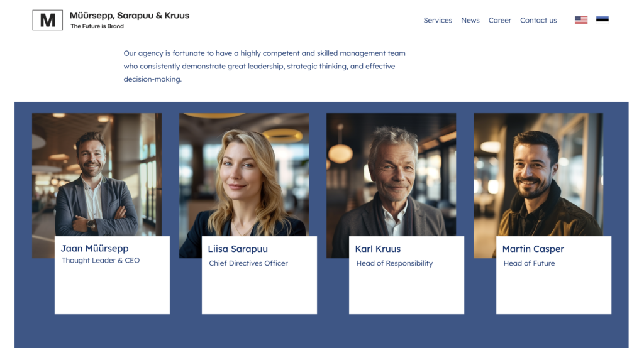Click the Karl Kruus name heading

(377, 249)
